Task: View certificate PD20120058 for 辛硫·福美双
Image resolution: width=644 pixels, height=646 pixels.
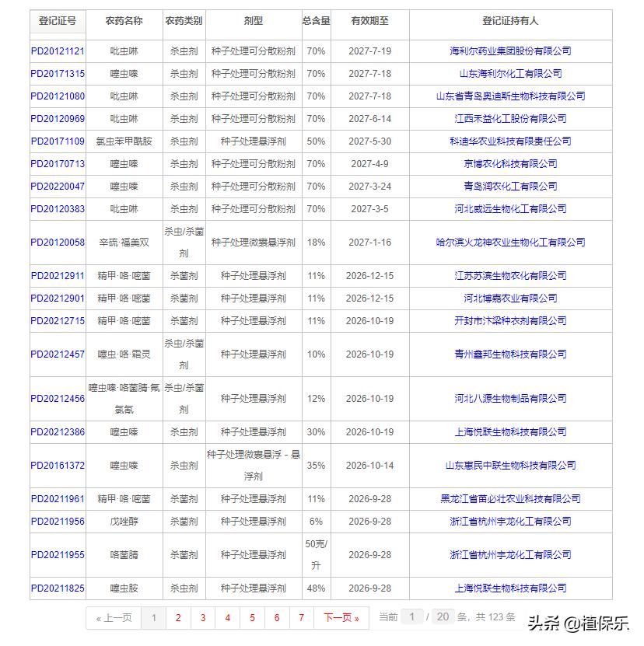Action: (x=57, y=242)
